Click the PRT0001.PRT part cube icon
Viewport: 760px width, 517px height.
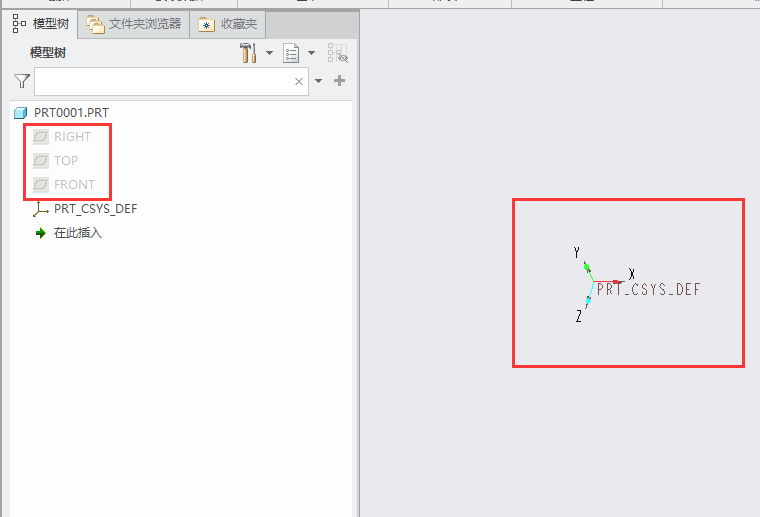click(x=20, y=113)
